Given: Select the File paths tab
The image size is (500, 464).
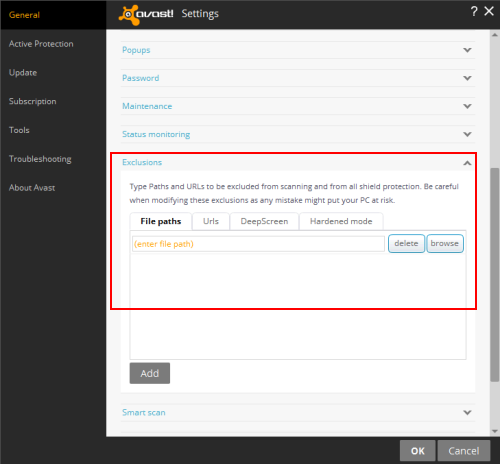Looking at the screenshot, I should (x=161, y=221).
